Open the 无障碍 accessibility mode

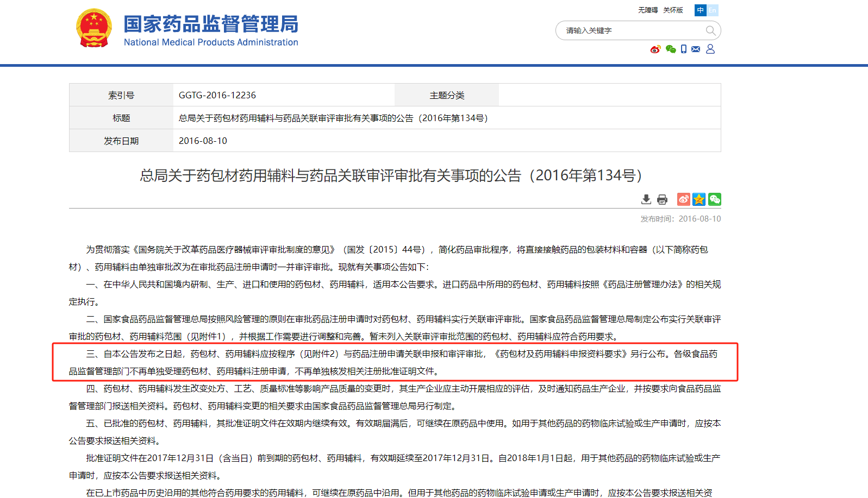pos(648,10)
